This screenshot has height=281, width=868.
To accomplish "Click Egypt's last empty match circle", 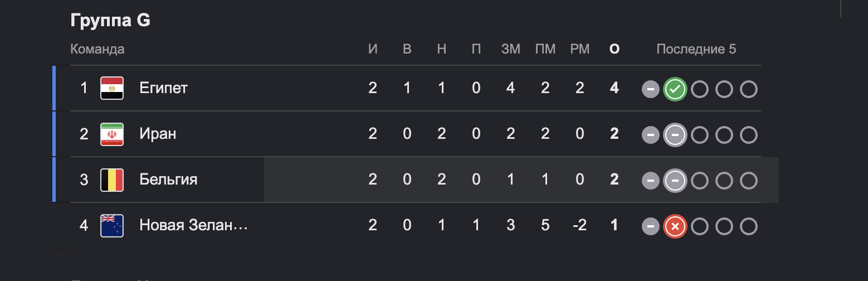I will coord(749,89).
